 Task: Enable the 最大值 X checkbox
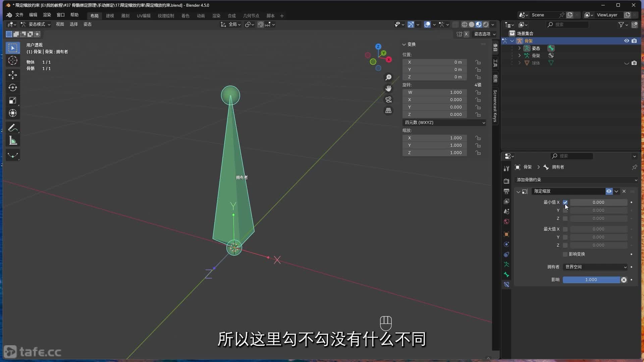coord(565,229)
